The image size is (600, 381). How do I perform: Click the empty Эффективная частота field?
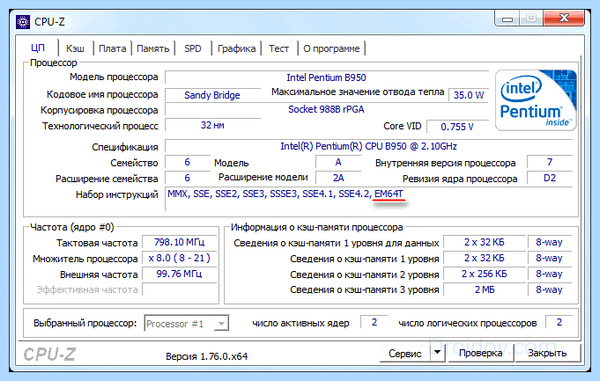[179, 290]
